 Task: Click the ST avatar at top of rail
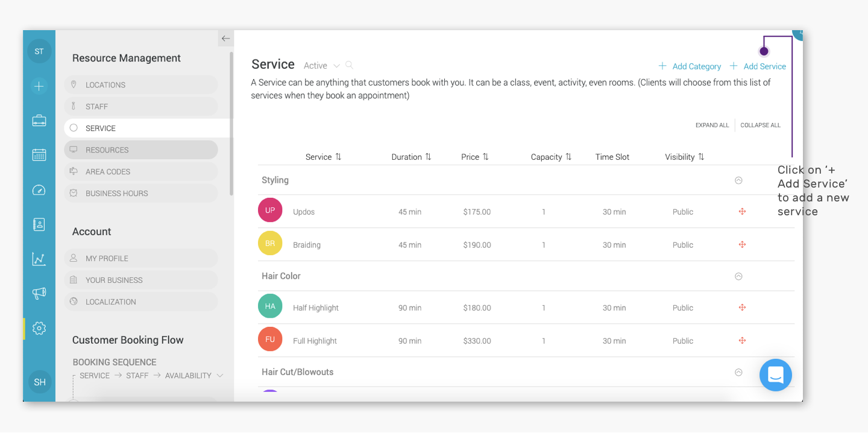(x=39, y=51)
